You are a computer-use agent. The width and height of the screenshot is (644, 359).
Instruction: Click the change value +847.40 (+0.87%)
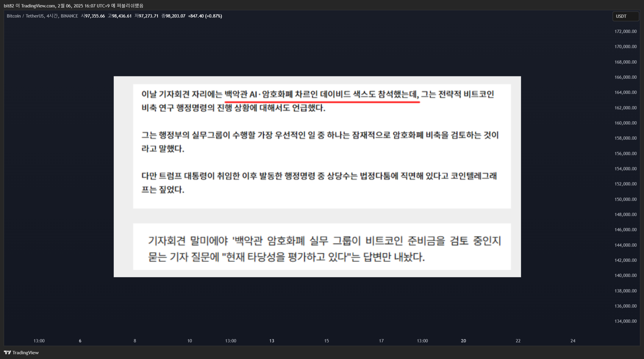coord(205,16)
